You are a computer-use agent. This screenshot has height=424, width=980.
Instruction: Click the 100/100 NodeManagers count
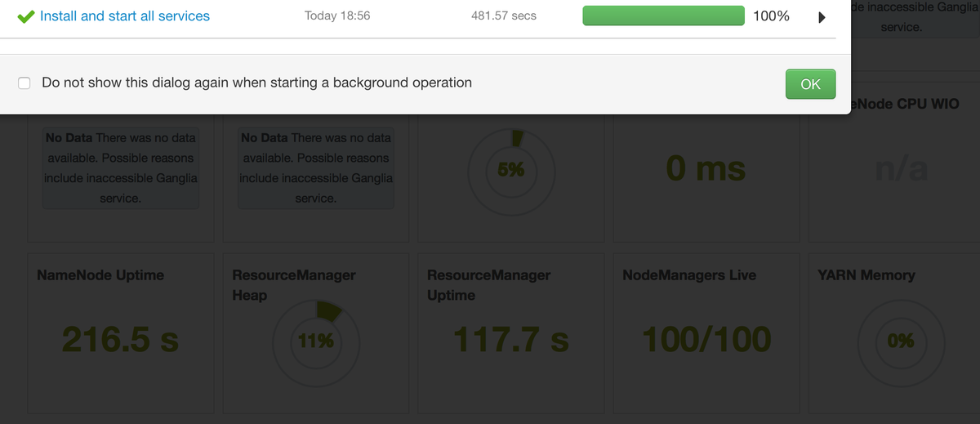pyautogui.click(x=706, y=339)
